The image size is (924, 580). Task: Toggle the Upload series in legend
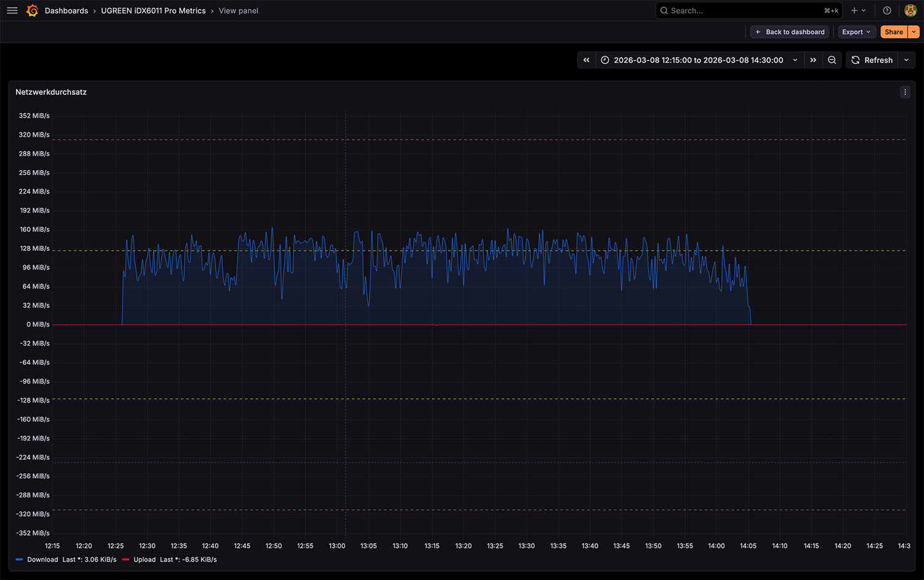pyautogui.click(x=145, y=560)
